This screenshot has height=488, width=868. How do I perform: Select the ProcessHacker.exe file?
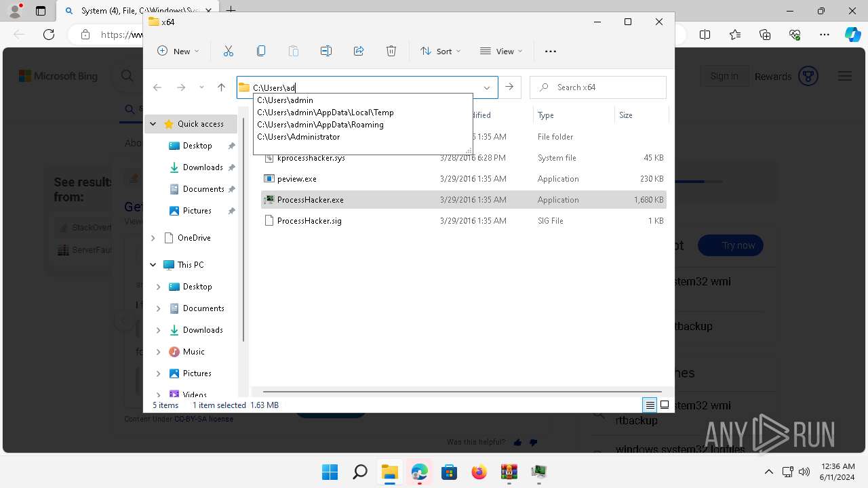[x=463, y=200]
